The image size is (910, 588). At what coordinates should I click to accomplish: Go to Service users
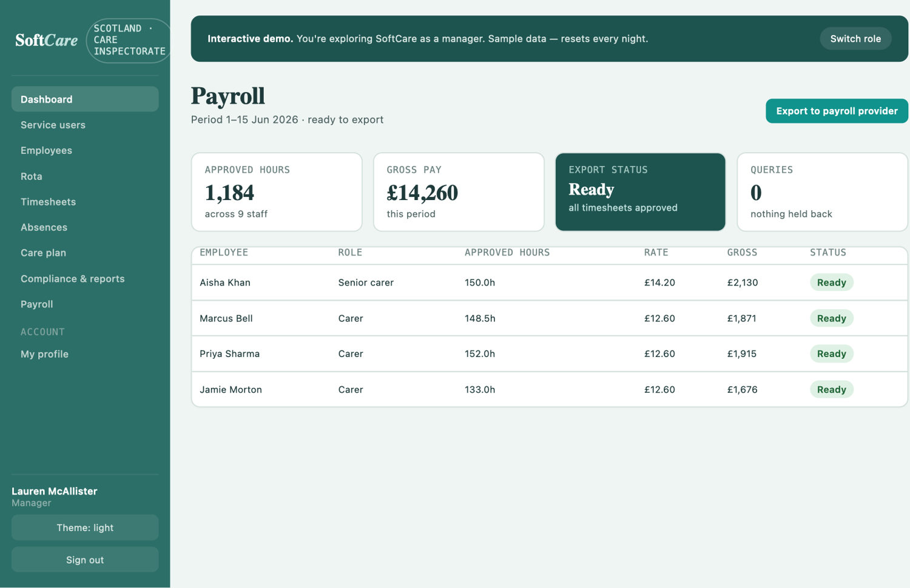[85, 125]
